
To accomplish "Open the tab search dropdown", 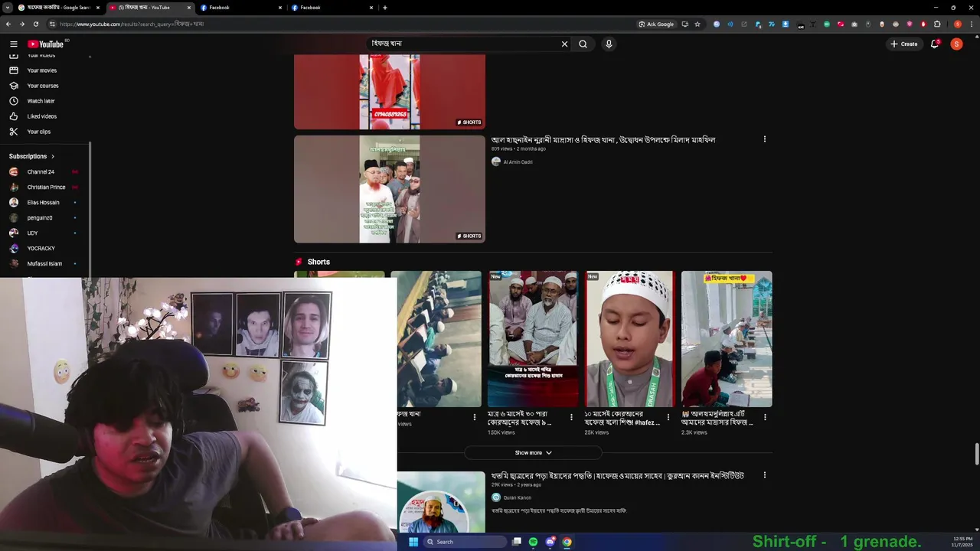I will tap(6, 8).
